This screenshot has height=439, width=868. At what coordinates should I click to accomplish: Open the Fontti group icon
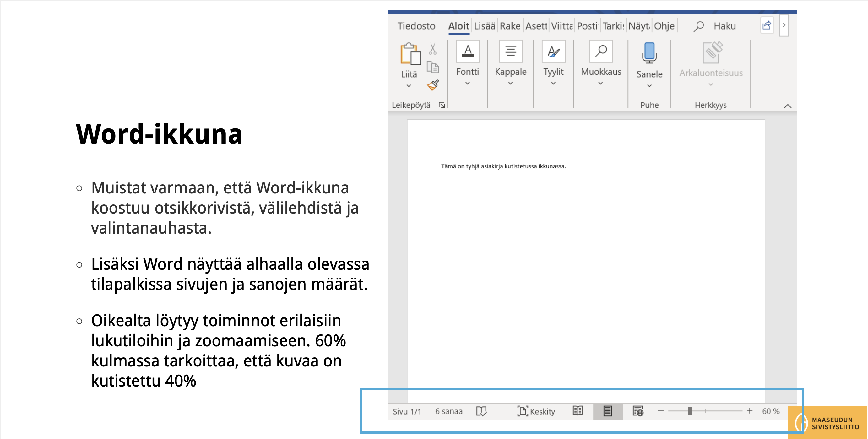tap(468, 51)
